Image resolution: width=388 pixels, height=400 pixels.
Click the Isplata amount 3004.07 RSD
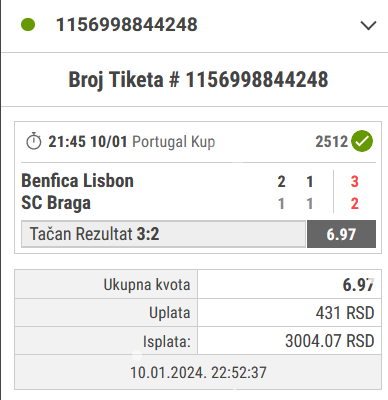pos(330,341)
